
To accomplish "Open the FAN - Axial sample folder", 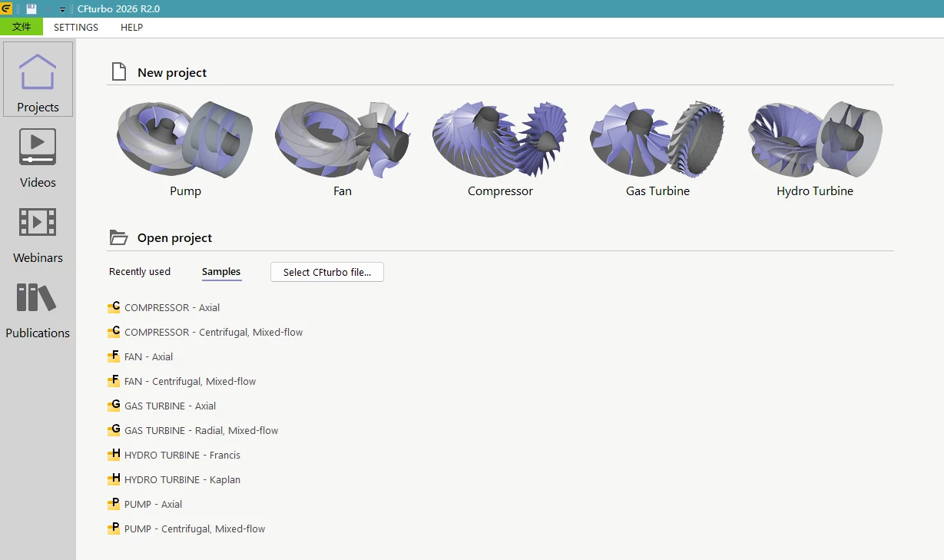I will click(x=141, y=356).
